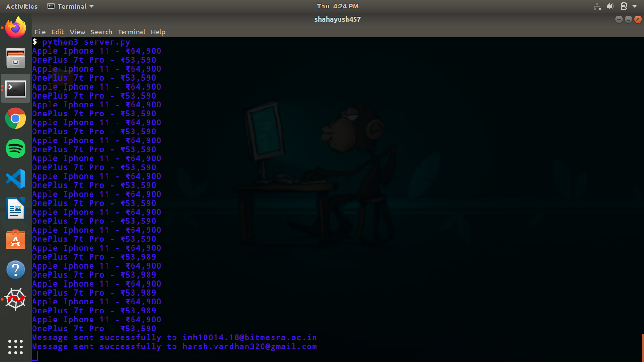Open LibreOffice Writer from the dock
This screenshot has height=362, width=644.
(16, 209)
